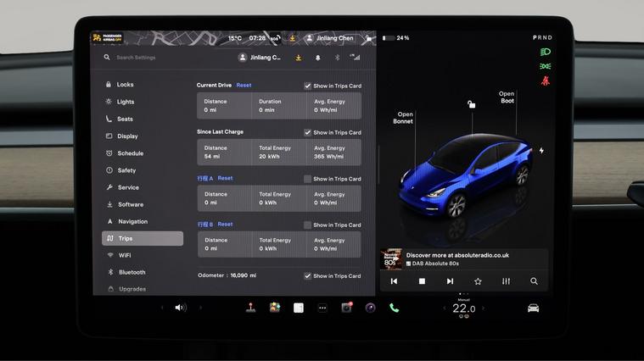Tap Open Boot label

coord(507,97)
